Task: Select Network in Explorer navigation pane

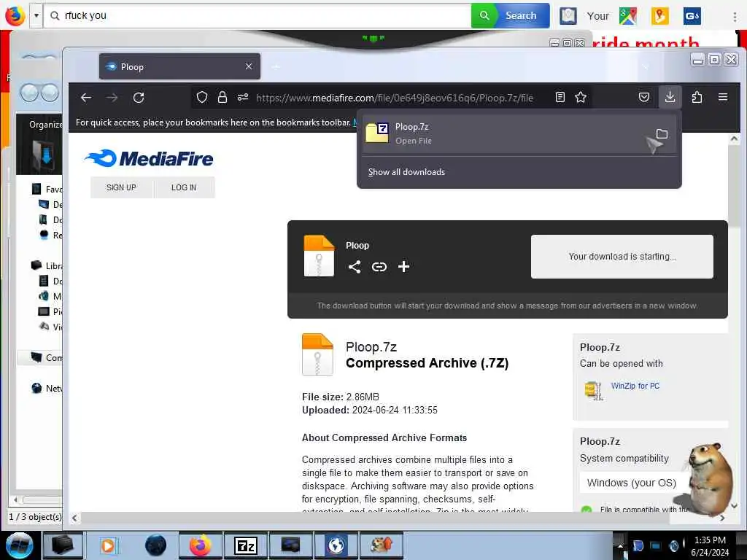Action: coord(47,388)
